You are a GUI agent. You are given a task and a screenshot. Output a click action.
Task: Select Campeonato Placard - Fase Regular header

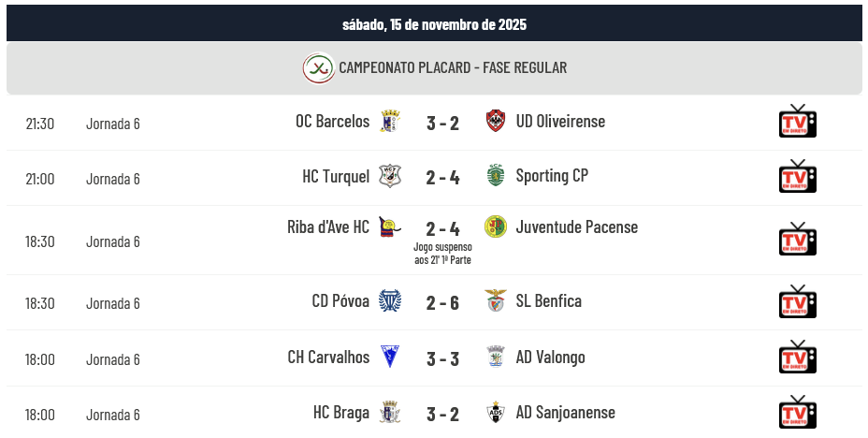(x=453, y=68)
